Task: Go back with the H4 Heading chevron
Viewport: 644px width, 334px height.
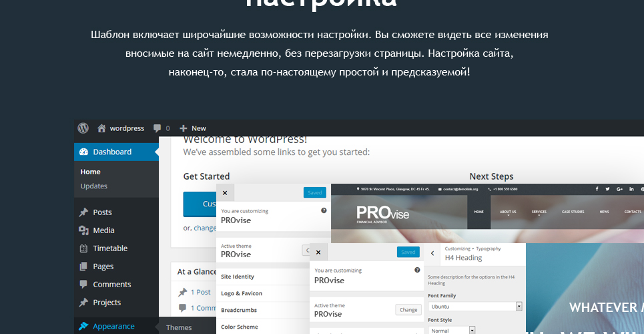Action: (432, 253)
